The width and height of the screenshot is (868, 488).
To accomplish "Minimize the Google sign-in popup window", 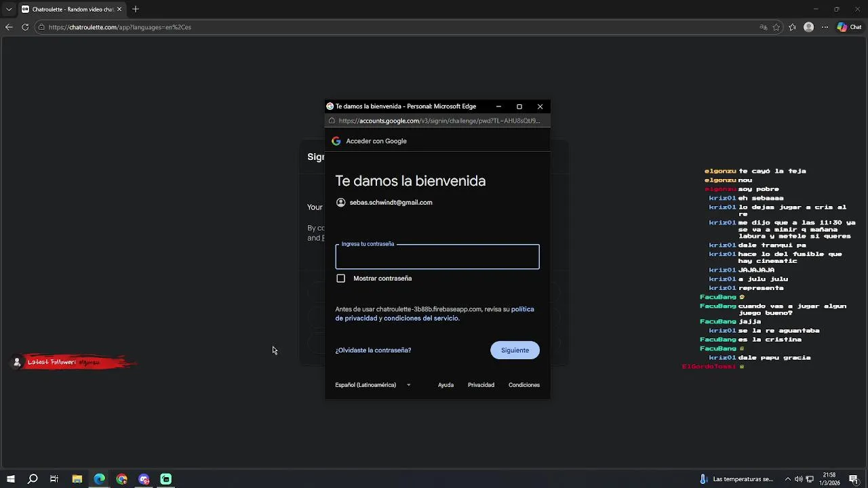I will pyautogui.click(x=498, y=106).
